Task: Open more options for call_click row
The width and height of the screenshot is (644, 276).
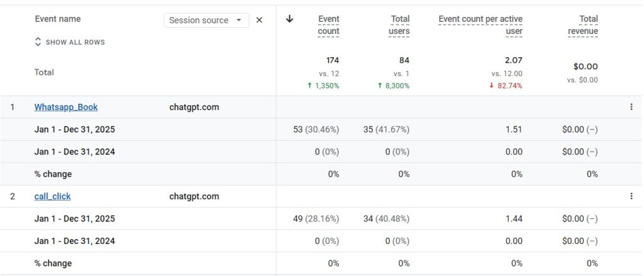Action: (631, 196)
